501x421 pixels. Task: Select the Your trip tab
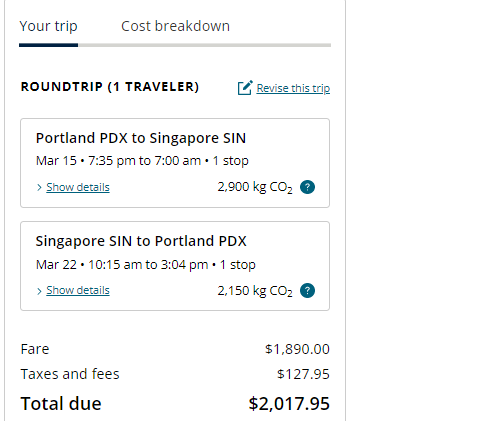(48, 26)
